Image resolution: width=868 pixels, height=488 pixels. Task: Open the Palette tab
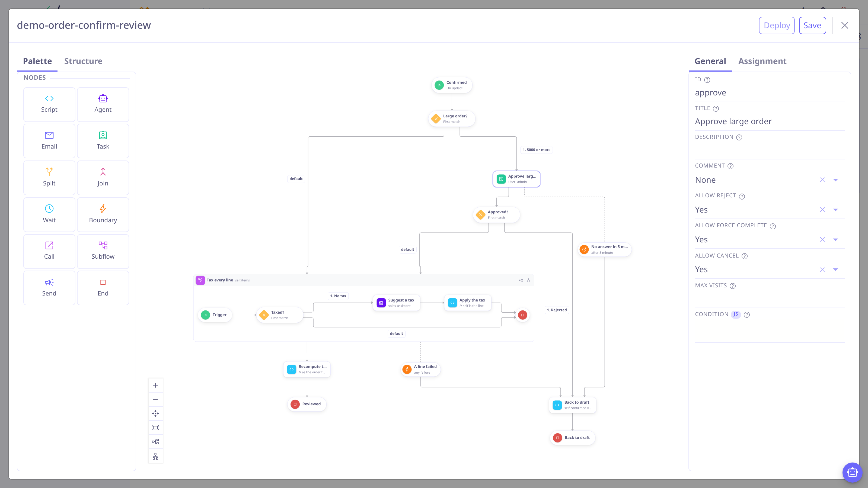coord(37,61)
